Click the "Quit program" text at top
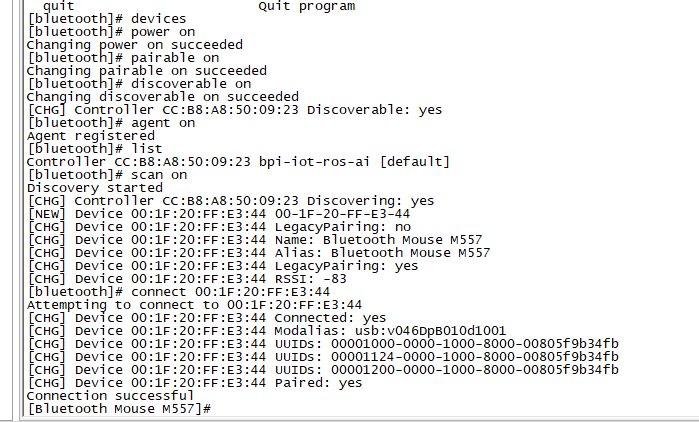The width and height of the screenshot is (699, 422). pos(307,6)
